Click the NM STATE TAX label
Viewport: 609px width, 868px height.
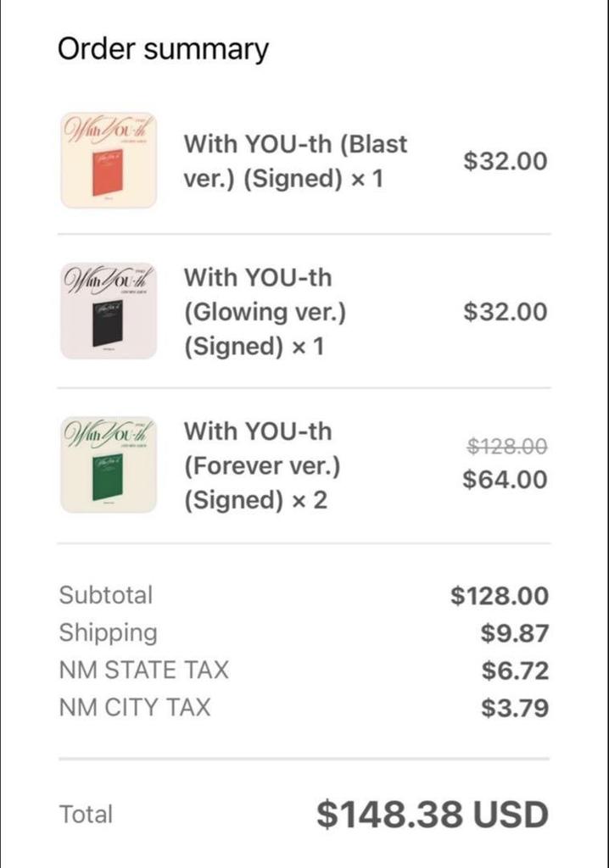point(144,670)
